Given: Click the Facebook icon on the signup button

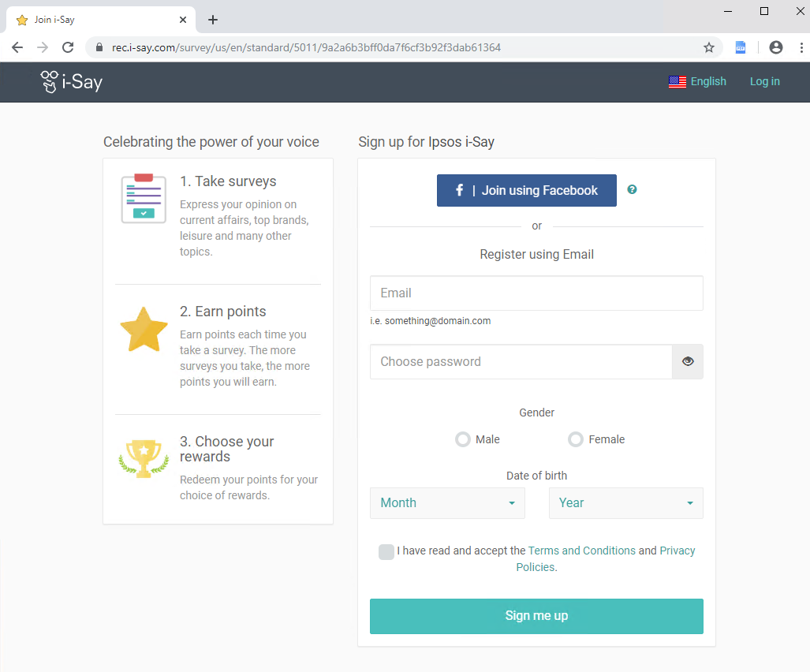Looking at the screenshot, I should click(460, 190).
